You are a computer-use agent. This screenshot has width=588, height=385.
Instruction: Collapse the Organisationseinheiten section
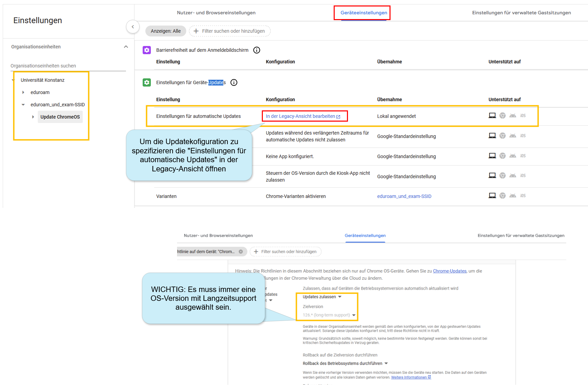(x=126, y=47)
